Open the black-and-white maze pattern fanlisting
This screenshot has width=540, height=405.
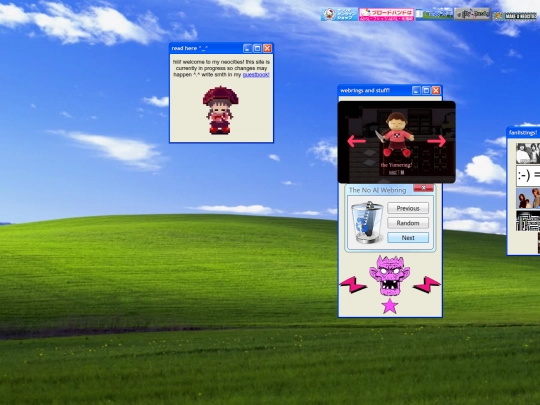pos(528,220)
